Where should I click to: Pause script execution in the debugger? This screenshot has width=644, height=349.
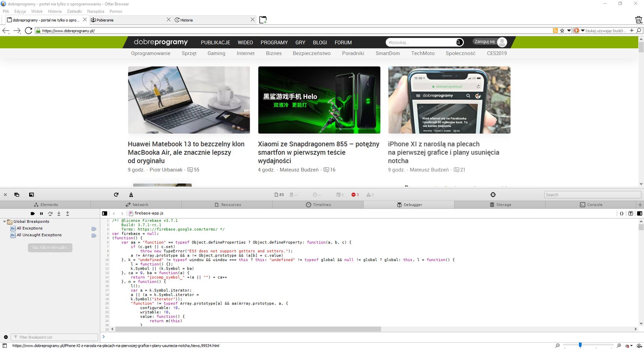click(41, 214)
